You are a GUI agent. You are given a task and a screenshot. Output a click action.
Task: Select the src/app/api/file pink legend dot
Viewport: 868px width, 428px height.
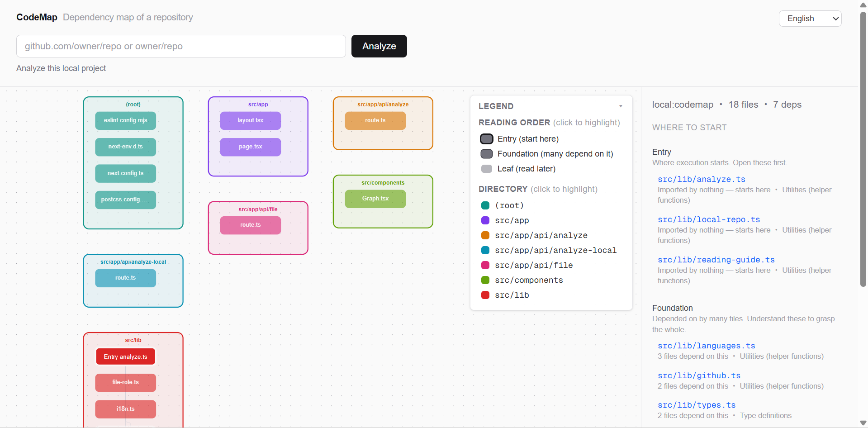[x=485, y=265]
